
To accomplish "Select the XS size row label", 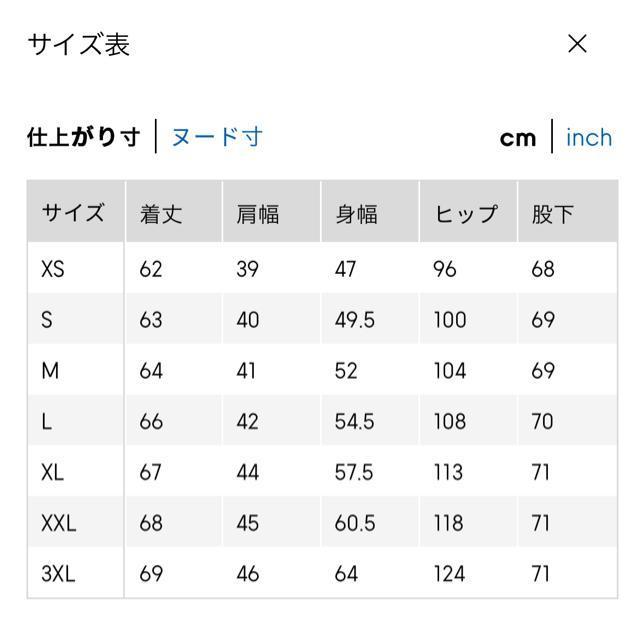I will coord(53,269).
